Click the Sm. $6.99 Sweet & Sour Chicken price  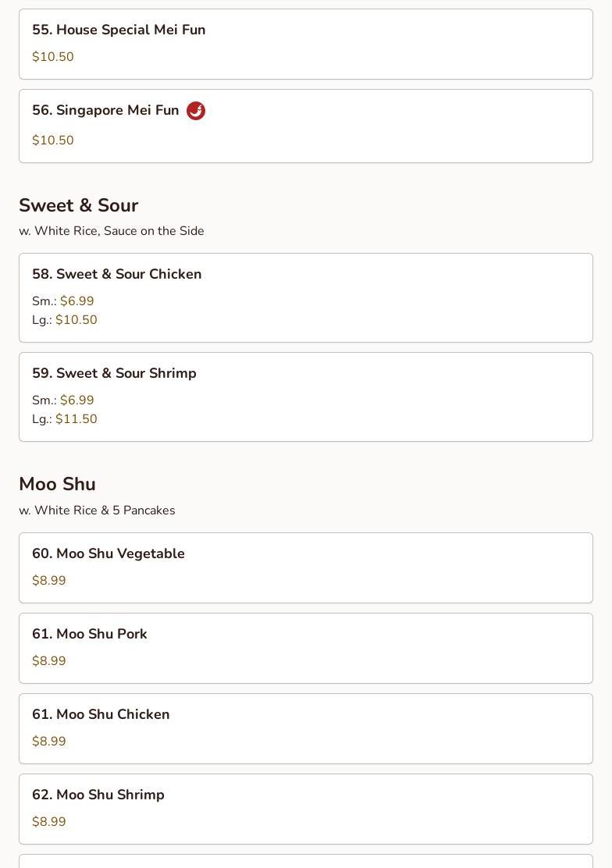coord(76,301)
